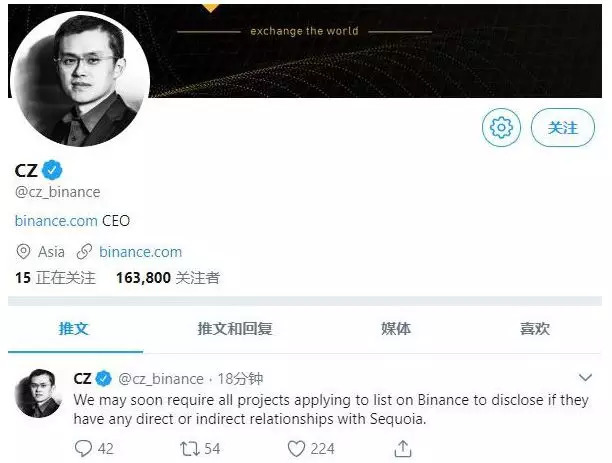Viewport: 612px width, 463px height.
Task: Open the binance.com link in the bio
Action: point(56,220)
